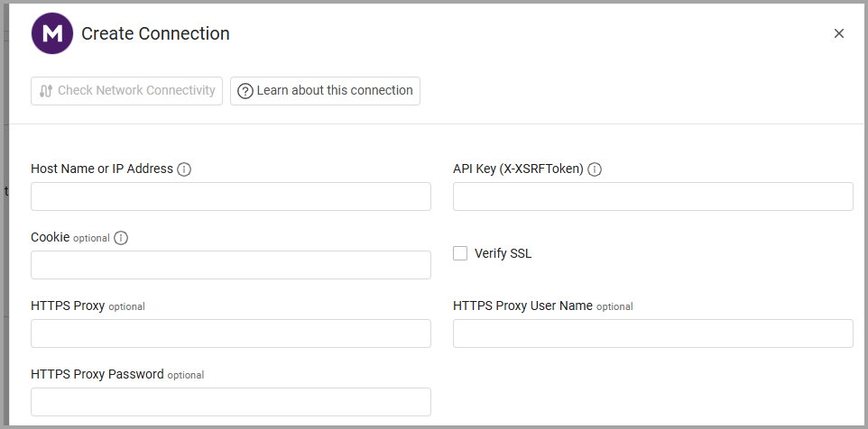The height and width of the screenshot is (429, 868).
Task: Open Learn about this connection
Action: (325, 91)
